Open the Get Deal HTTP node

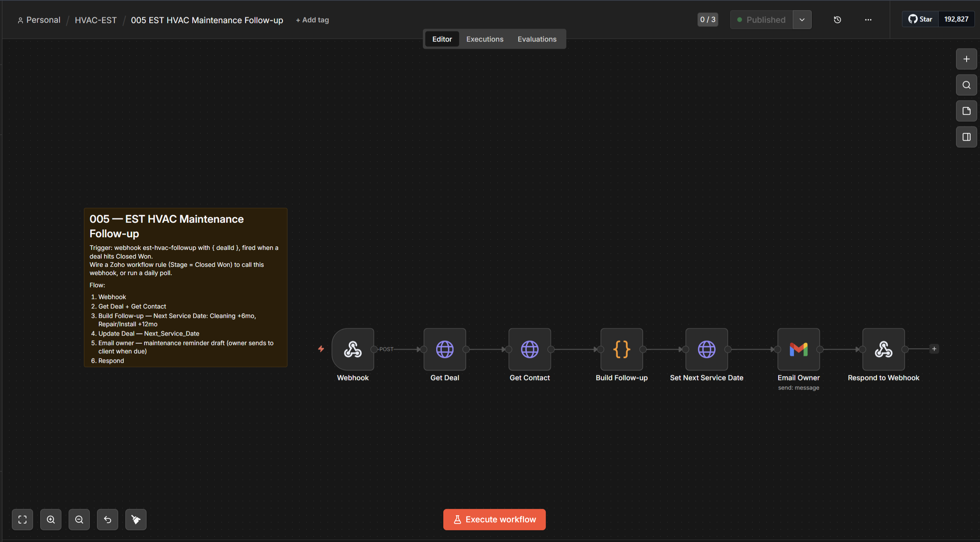coord(444,349)
